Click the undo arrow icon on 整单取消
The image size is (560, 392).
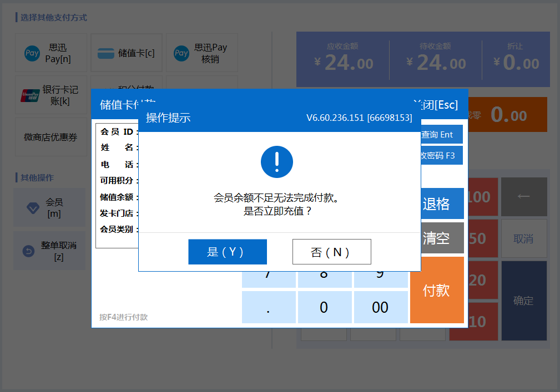tap(28, 251)
